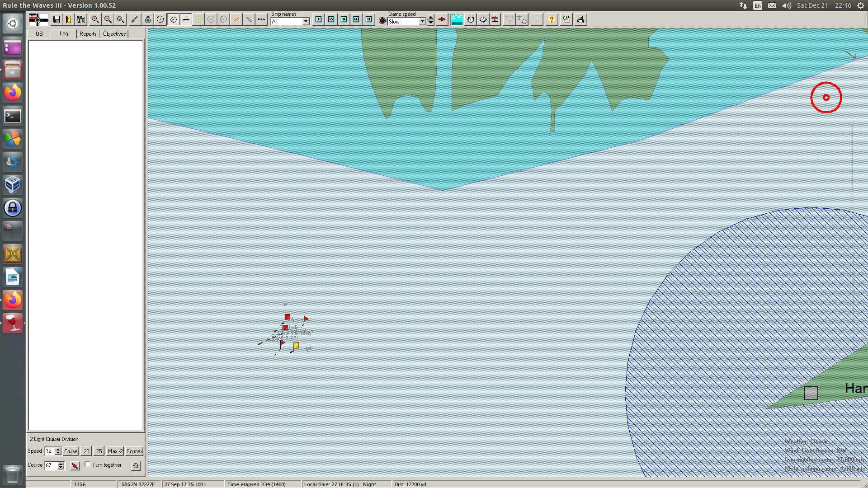Click the third magnifier zoom icon
The width and height of the screenshot is (868, 488).
pyautogui.click(x=121, y=19)
